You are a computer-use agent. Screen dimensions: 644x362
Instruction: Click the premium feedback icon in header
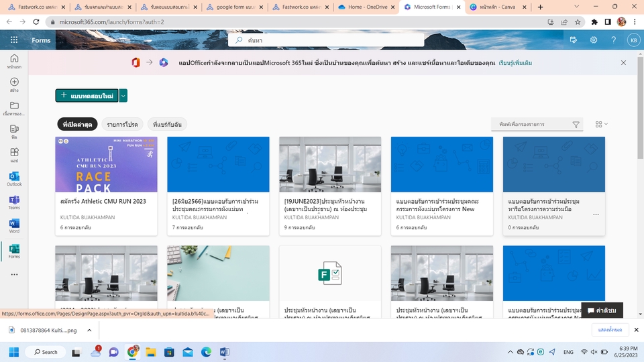pyautogui.click(x=574, y=40)
